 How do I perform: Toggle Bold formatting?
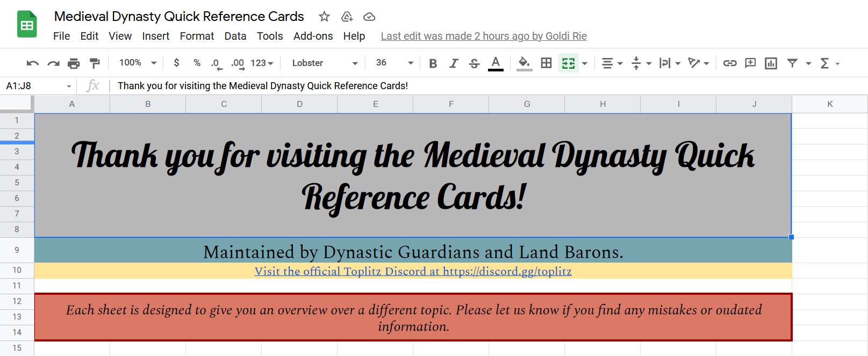coord(433,63)
